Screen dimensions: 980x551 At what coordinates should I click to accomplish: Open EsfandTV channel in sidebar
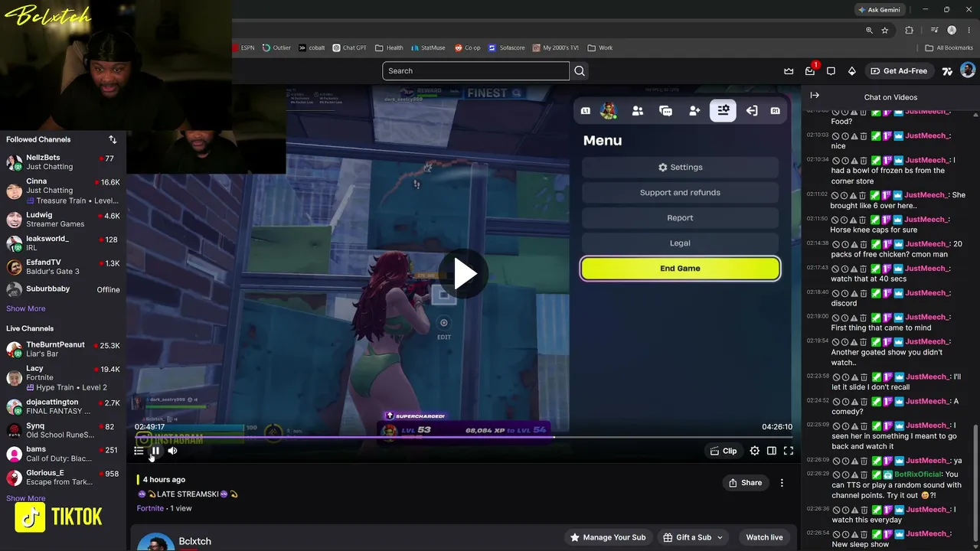63,267
